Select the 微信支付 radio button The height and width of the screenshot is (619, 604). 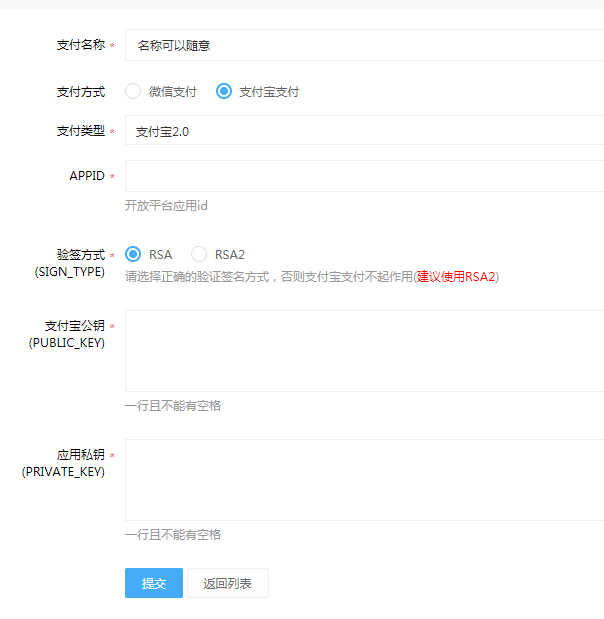133,91
